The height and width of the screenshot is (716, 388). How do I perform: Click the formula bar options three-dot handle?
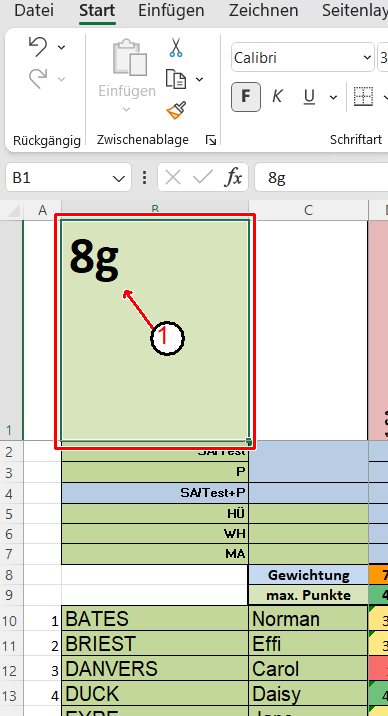[x=145, y=178]
